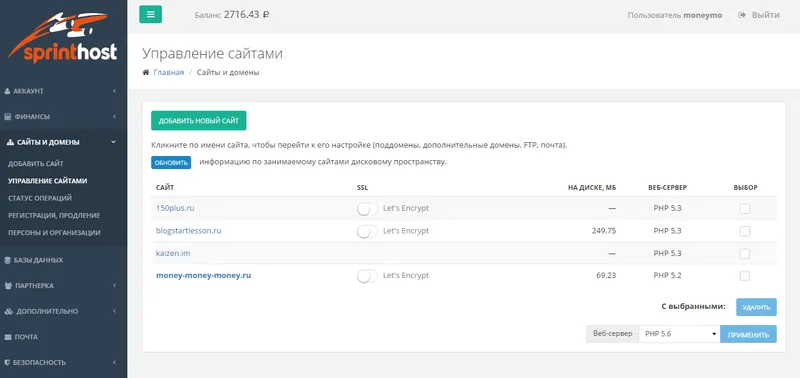Image resolution: width=800 pixels, height=378 pixels.
Task: Click the shield icon beside Безопасность
Action: [7, 363]
